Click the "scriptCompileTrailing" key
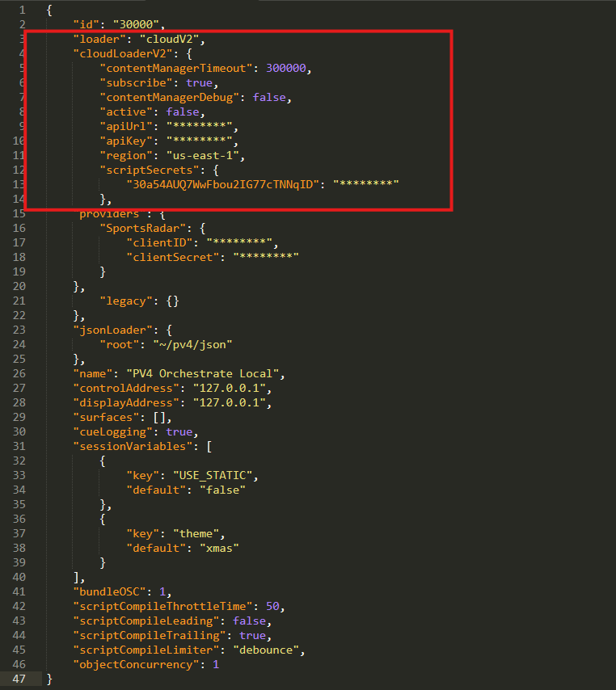 point(150,635)
